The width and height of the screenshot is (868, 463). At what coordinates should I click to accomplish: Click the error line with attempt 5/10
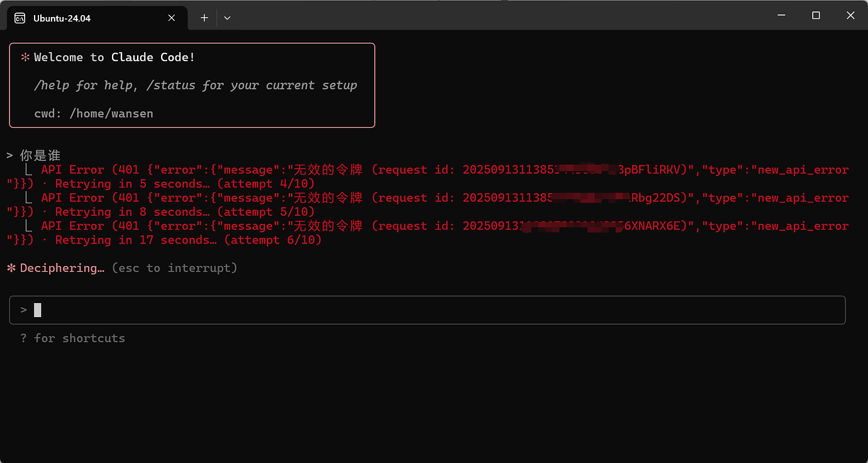click(428, 205)
